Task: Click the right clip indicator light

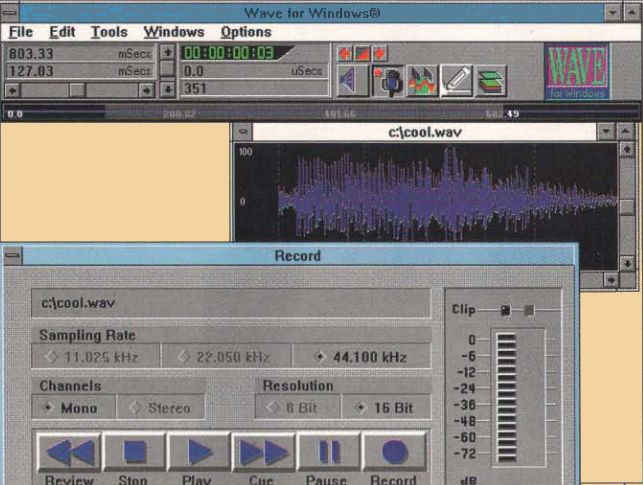Action: pyautogui.click(x=529, y=310)
